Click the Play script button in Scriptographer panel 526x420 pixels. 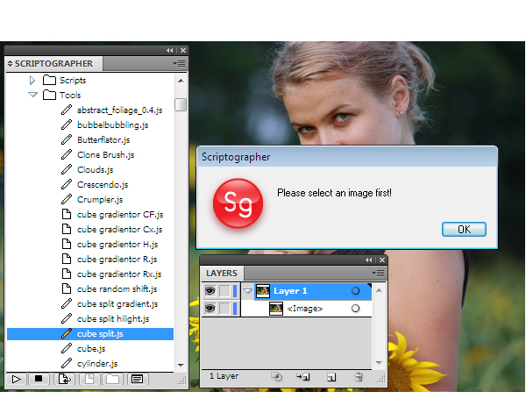coord(16,380)
